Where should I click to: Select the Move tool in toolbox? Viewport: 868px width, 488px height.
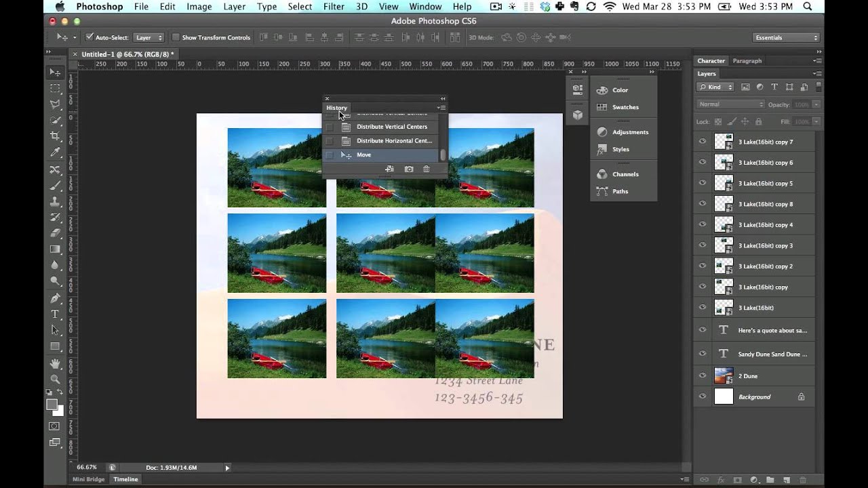click(x=55, y=73)
